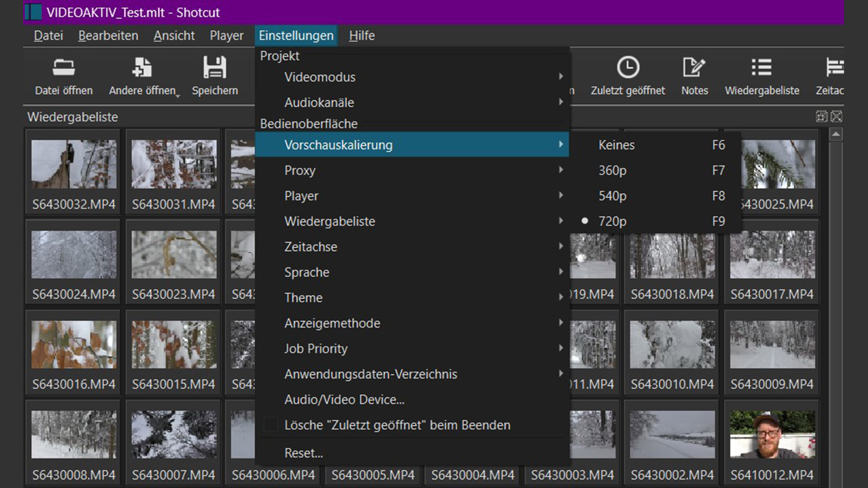Show the Wiedergabeliste toolbar list icon
Screen dimensions: 868x488
762,68
